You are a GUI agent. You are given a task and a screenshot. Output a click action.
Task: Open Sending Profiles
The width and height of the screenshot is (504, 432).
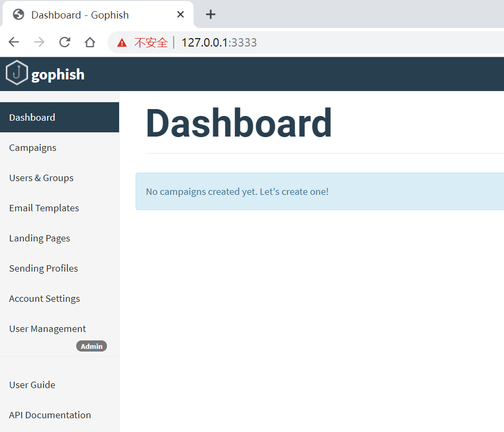[x=59, y=268]
